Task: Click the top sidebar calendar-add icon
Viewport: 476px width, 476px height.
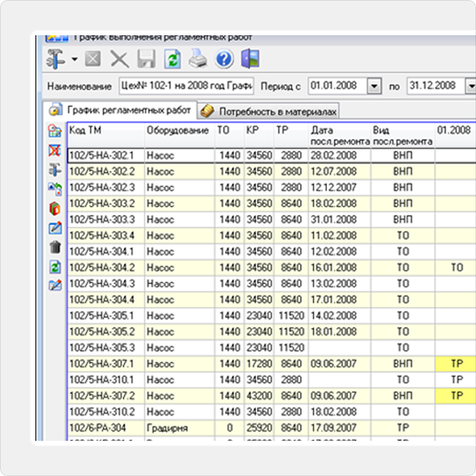Action: 55,131
